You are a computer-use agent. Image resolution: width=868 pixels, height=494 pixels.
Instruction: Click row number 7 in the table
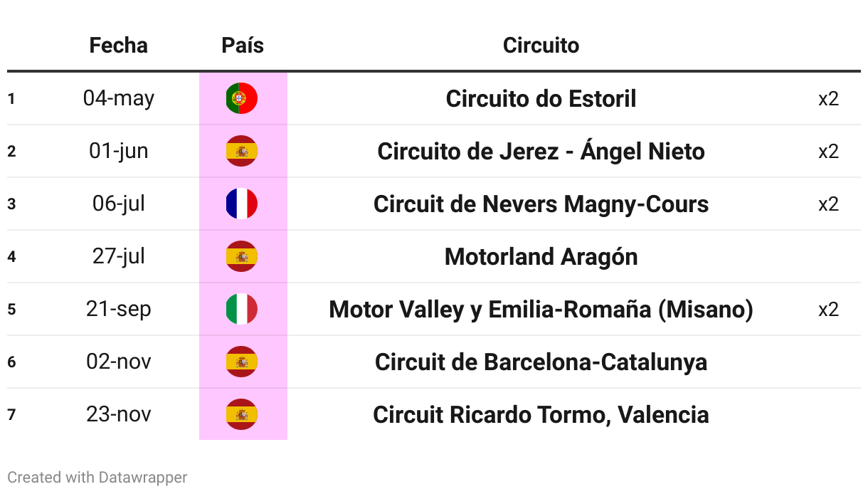coord(11,414)
